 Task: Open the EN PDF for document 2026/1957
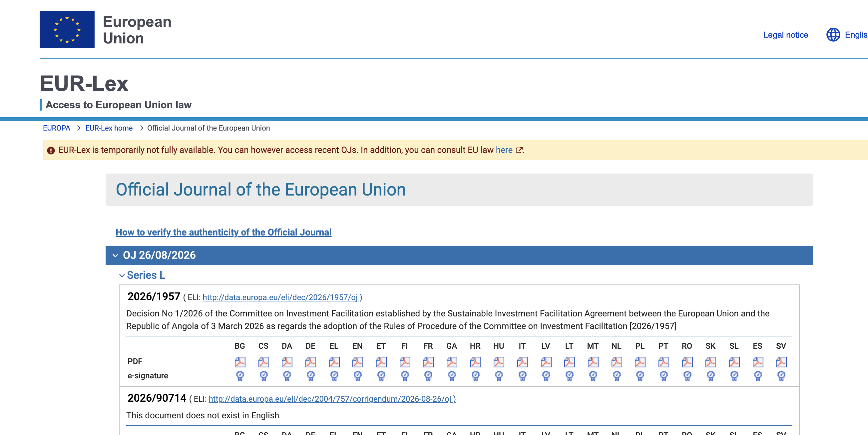point(357,362)
